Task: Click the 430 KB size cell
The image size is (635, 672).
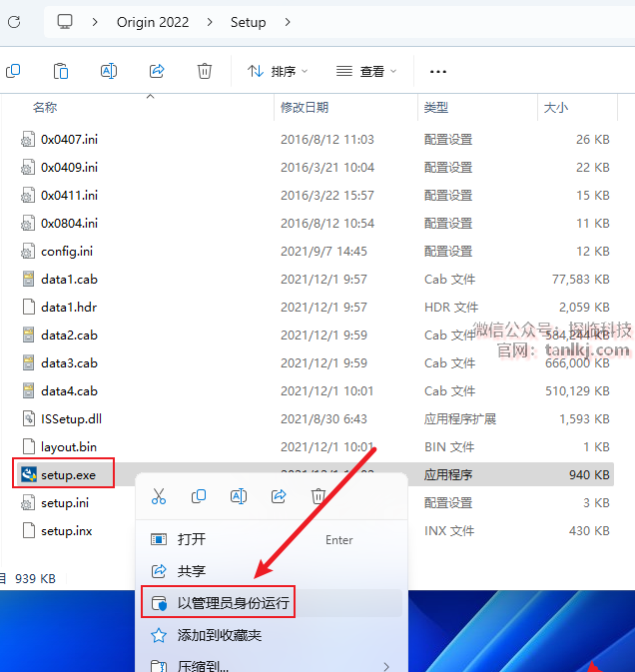Action: pos(589,530)
